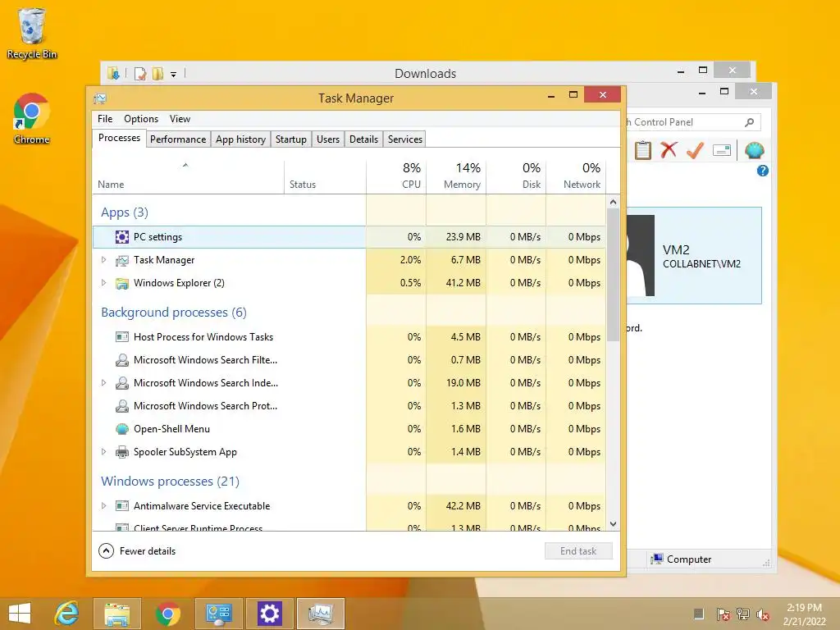Click the properties icon in the Downloads quick access toolbar
The width and height of the screenshot is (840, 630).
pyautogui.click(x=139, y=73)
